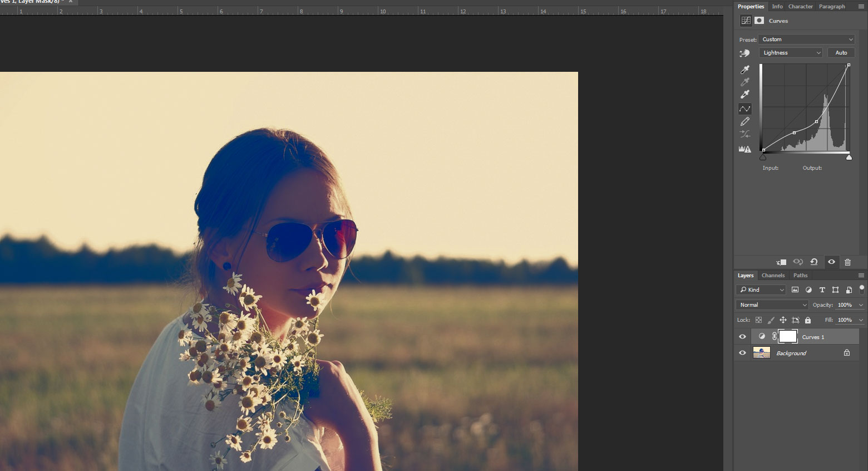Switch to the Paths tab
868x471 pixels.
[800, 276]
